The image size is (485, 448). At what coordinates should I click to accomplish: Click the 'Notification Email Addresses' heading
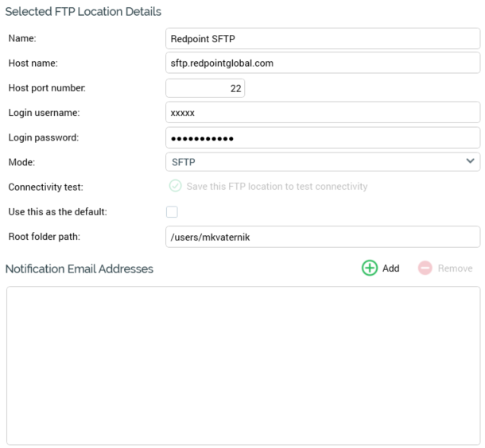click(x=80, y=268)
